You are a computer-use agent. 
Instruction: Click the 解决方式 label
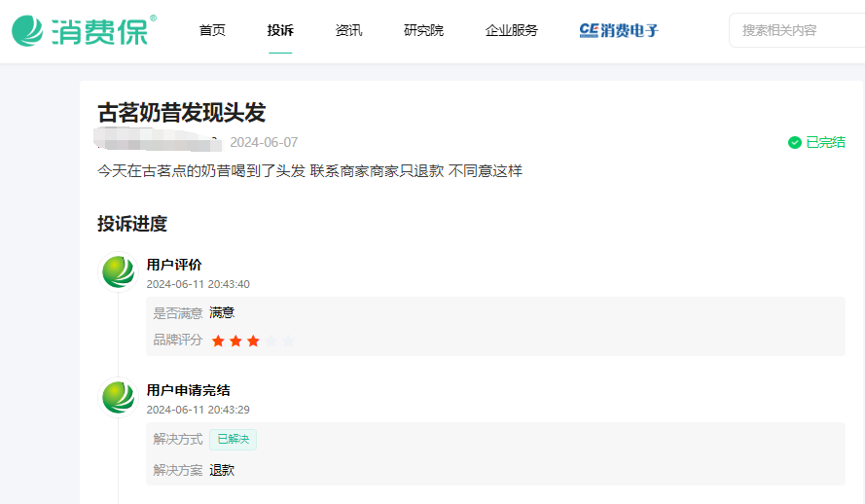click(178, 439)
